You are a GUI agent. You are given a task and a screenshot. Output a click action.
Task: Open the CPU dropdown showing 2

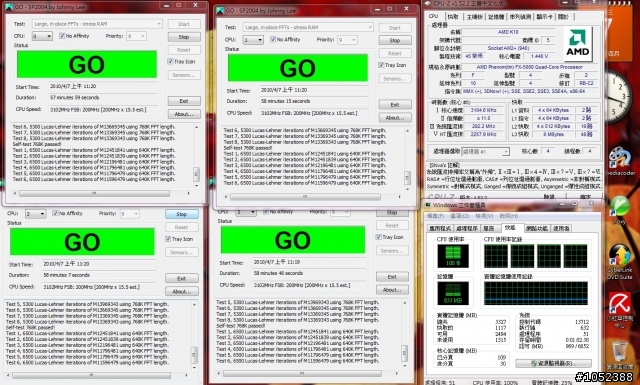pos(36,214)
